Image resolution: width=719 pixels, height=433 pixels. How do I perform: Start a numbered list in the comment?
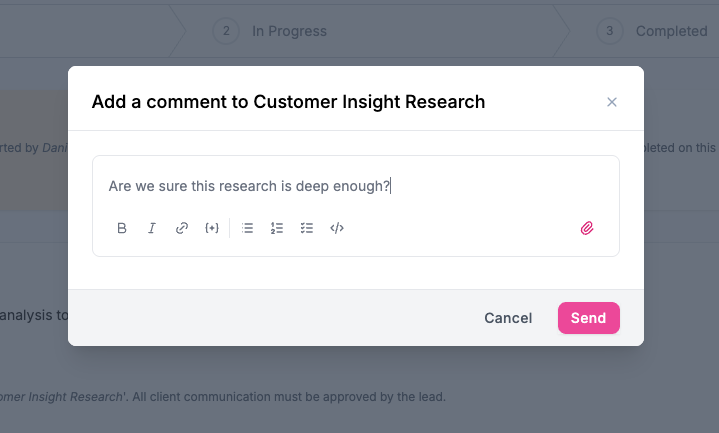coord(277,228)
